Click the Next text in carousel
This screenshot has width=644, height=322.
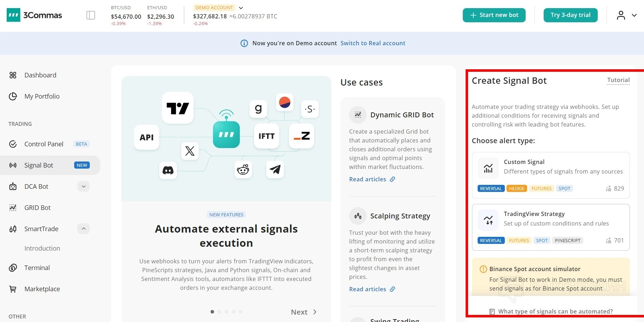[299, 312]
